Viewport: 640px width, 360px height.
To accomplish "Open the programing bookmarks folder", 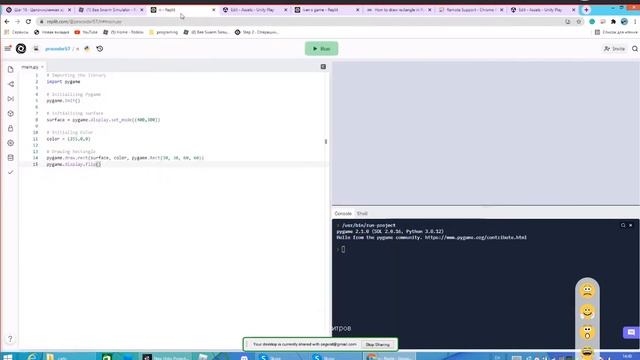I will 163,32.
